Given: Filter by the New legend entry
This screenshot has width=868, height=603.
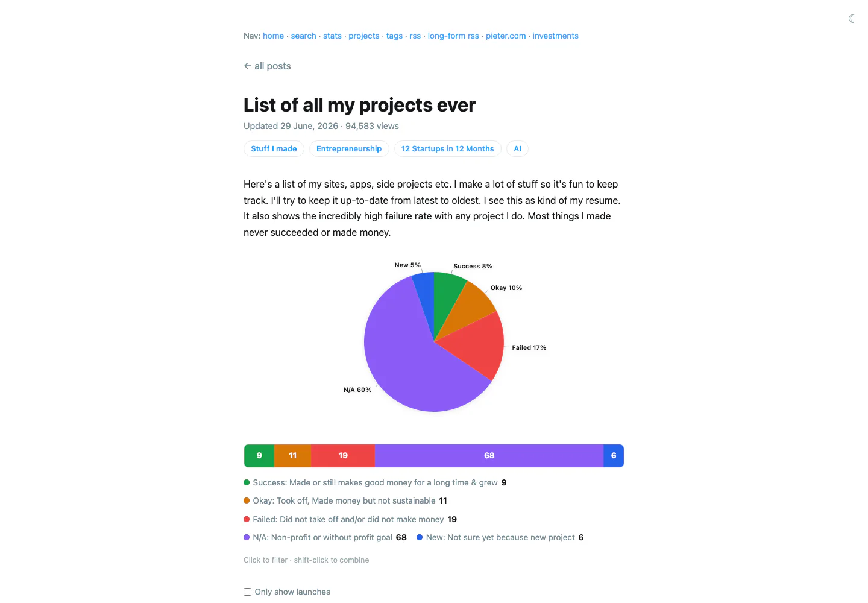Looking at the screenshot, I should tap(500, 537).
